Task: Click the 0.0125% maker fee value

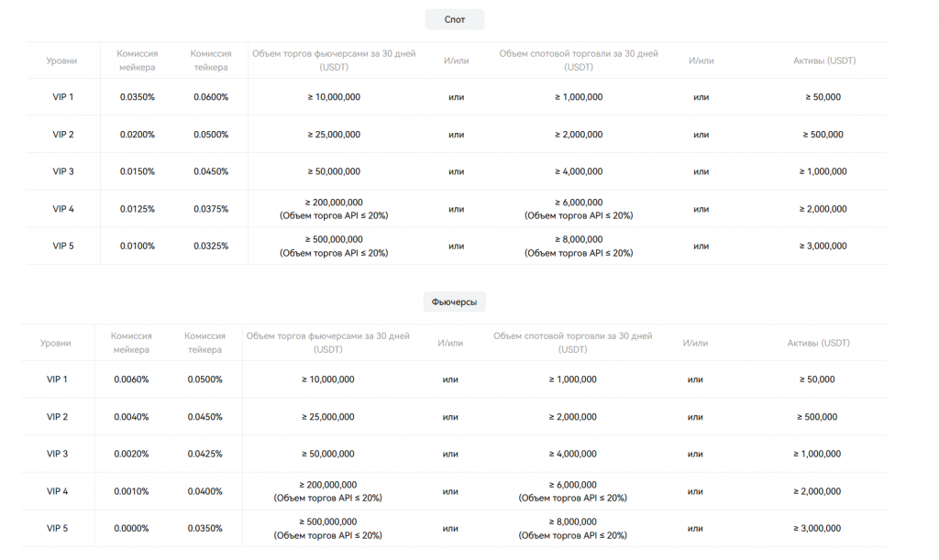Action: [138, 209]
